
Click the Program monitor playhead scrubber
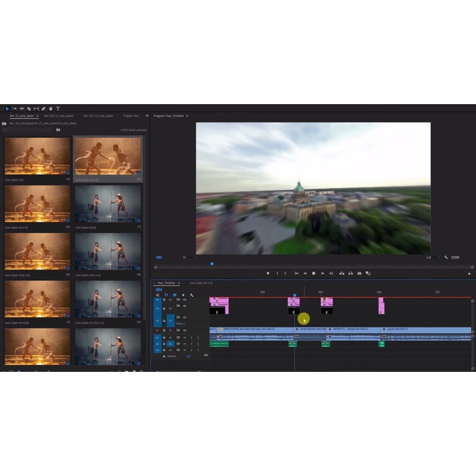coord(212,264)
